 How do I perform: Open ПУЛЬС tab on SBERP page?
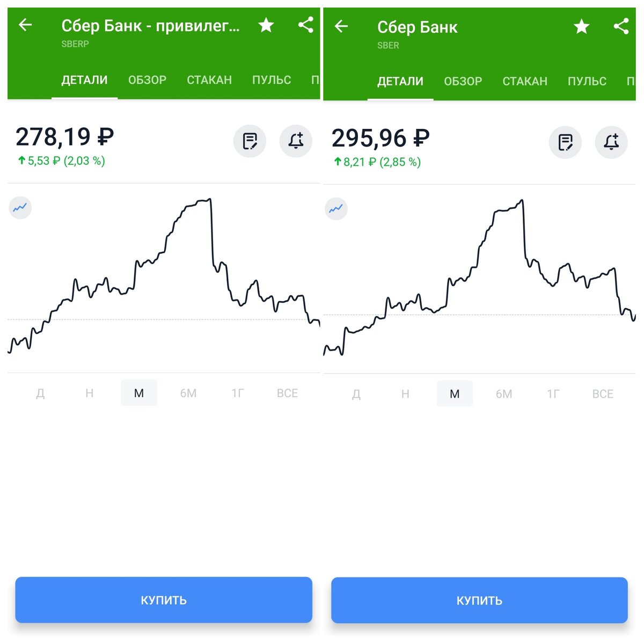pos(272,80)
